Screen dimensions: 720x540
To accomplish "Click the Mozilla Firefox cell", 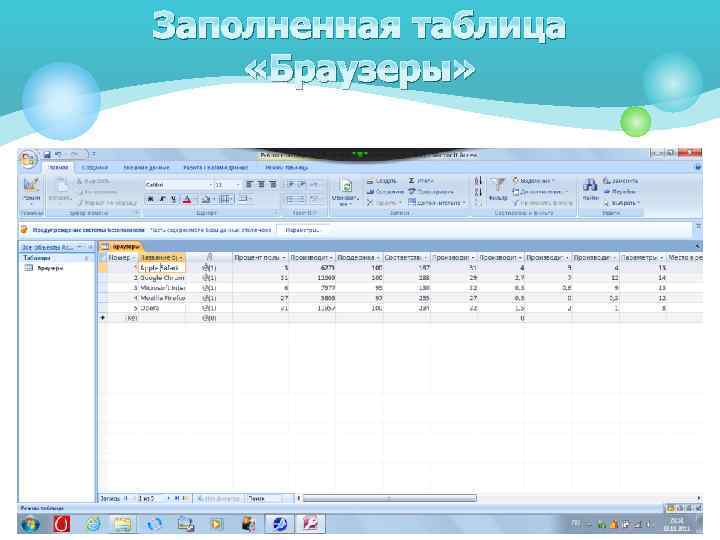I will pyautogui.click(x=163, y=298).
